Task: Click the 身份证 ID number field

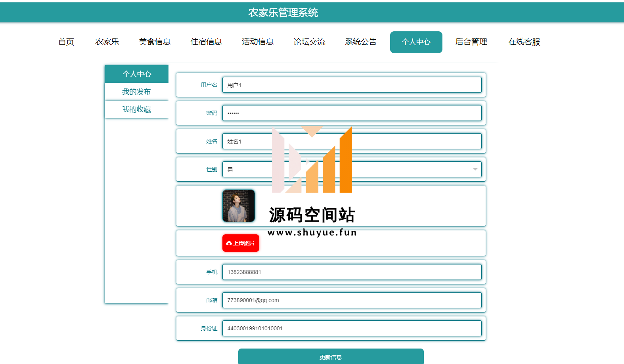Action: point(352,328)
